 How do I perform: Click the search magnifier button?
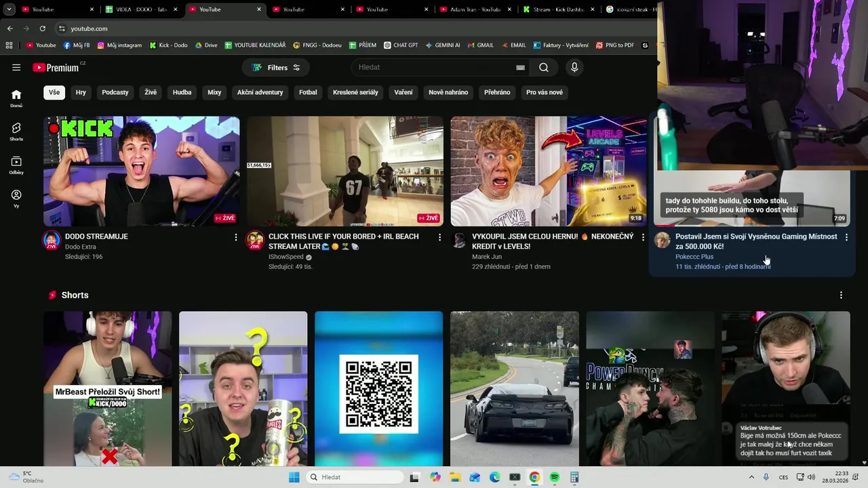544,67
